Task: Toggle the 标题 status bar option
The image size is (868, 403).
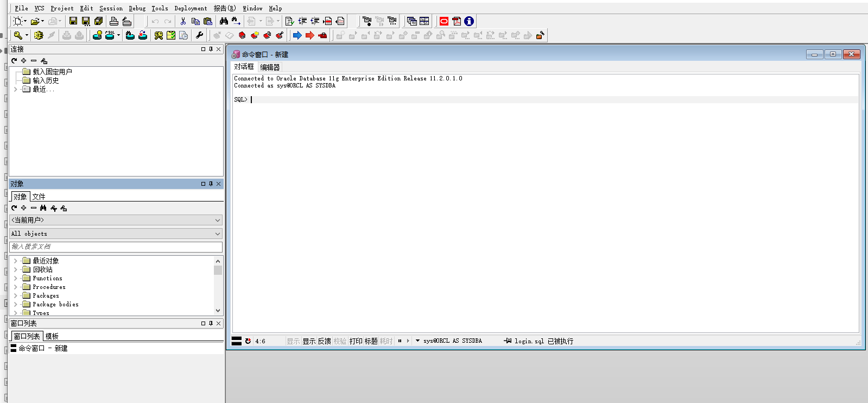Action: [x=371, y=341]
